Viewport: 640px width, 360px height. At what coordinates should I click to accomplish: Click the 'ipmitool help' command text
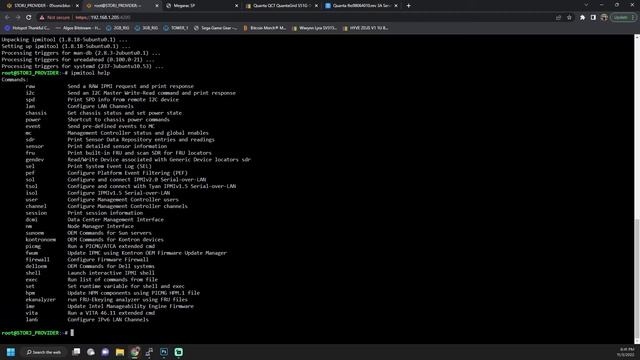coord(90,73)
